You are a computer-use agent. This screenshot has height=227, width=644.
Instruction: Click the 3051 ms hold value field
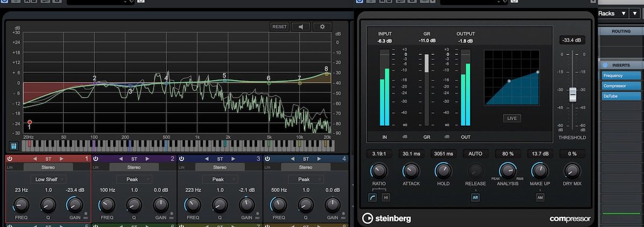443,153
